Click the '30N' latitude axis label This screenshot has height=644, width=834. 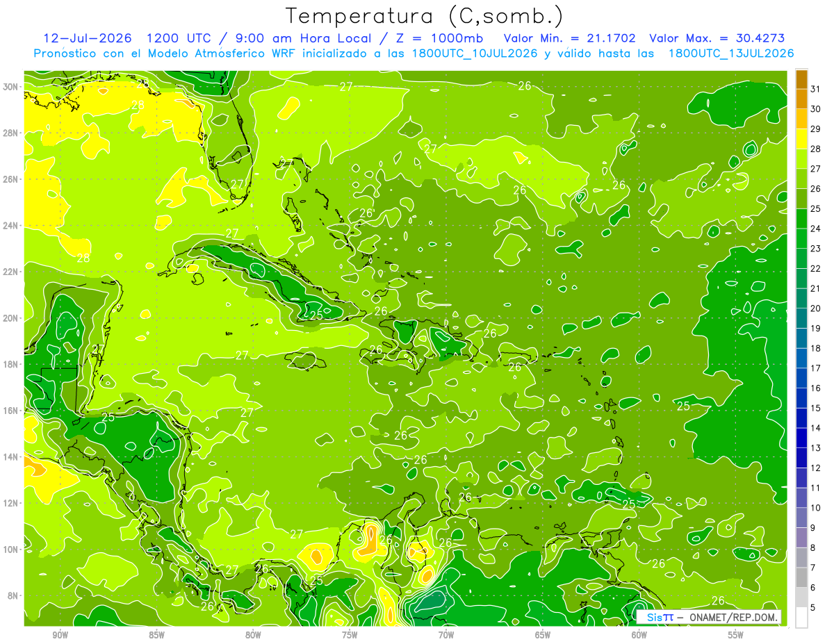pos(12,86)
